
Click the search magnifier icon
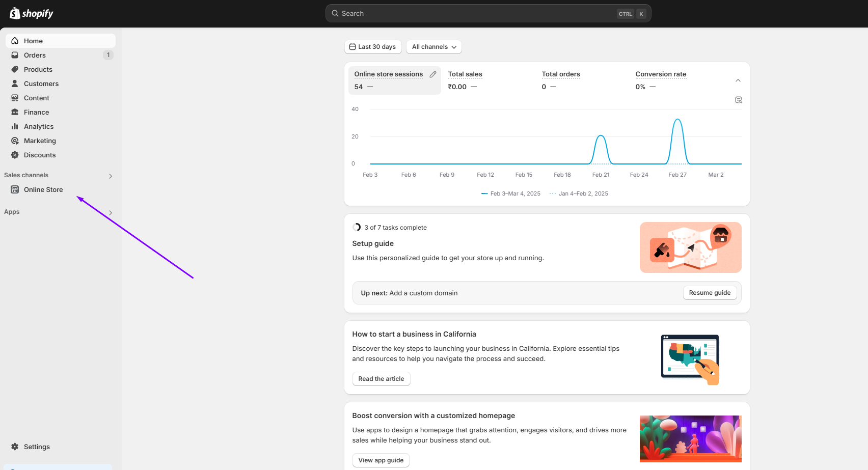(x=335, y=13)
